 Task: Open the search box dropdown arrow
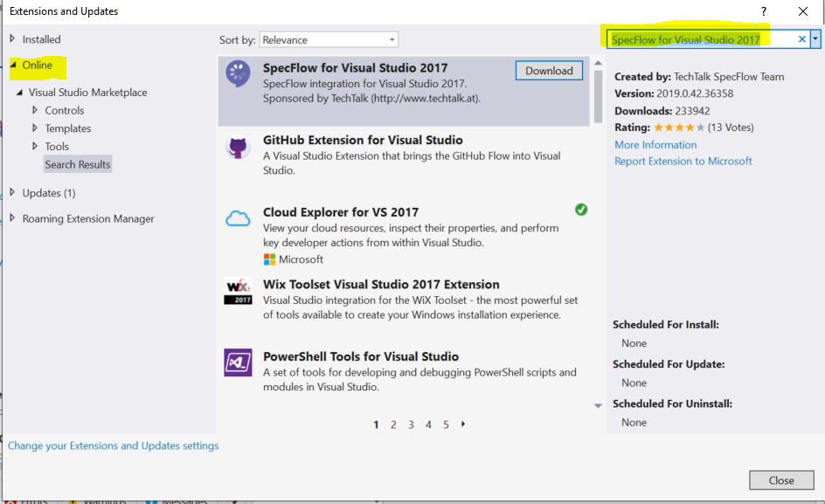pyautogui.click(x=815, y=39)
